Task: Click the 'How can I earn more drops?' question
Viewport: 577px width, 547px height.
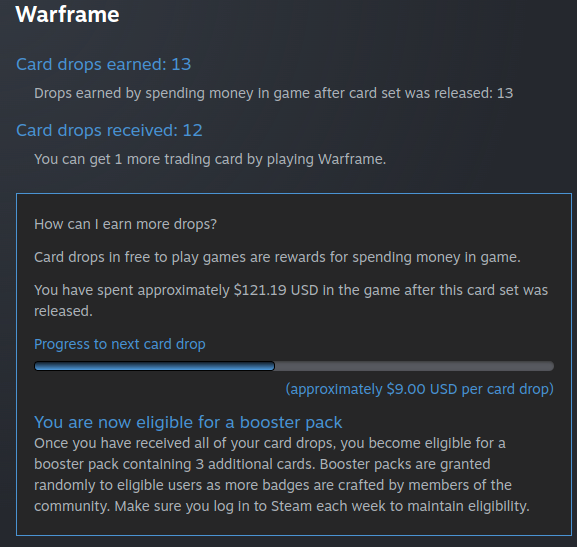Action: point(125,224)
